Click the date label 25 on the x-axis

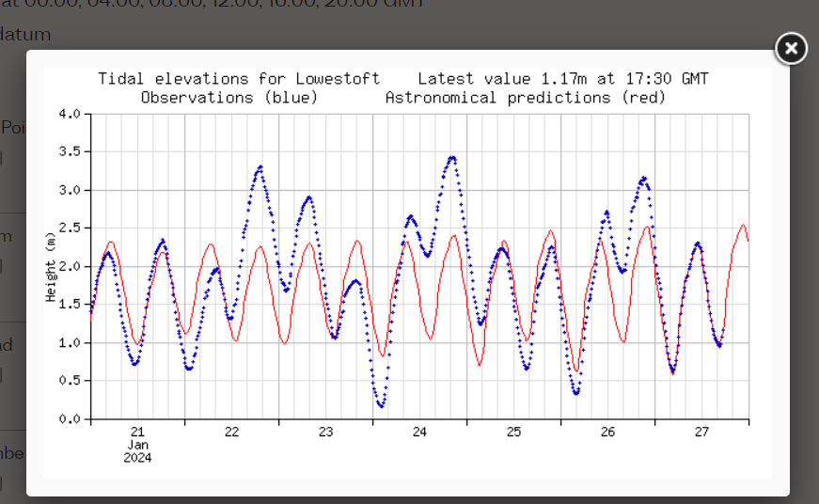(x=514, y=433)
